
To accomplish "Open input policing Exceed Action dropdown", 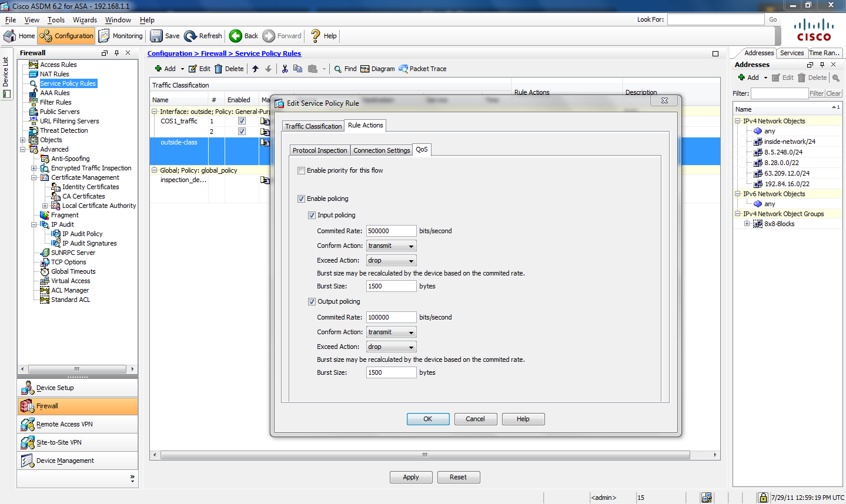I will (392, 260).
